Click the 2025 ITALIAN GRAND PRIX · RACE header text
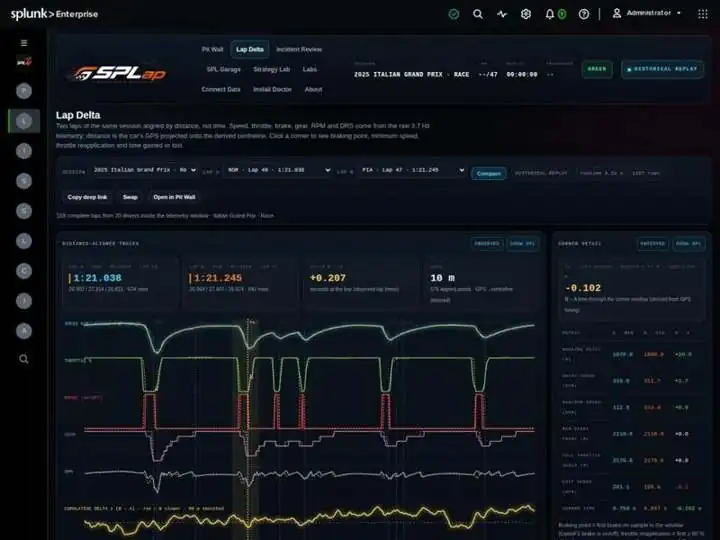Screen dimensions: 720x540 [x=411, y=74]
